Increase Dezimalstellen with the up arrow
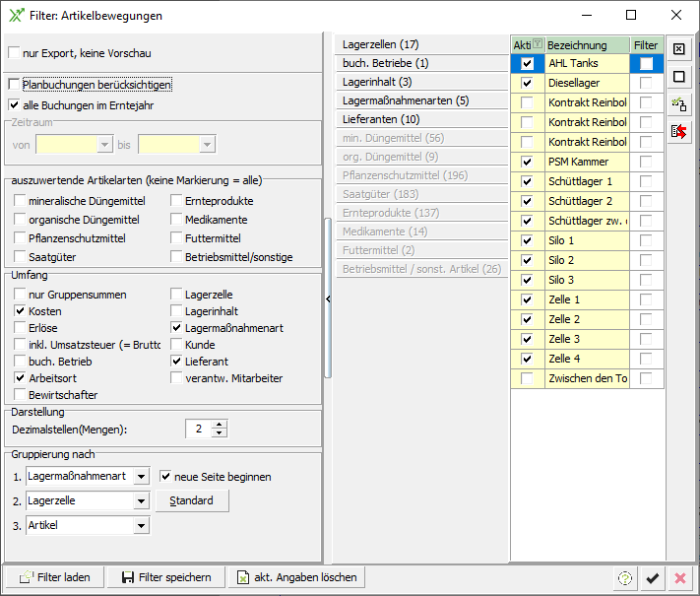 pyautogui.click(x=220, y=424)
